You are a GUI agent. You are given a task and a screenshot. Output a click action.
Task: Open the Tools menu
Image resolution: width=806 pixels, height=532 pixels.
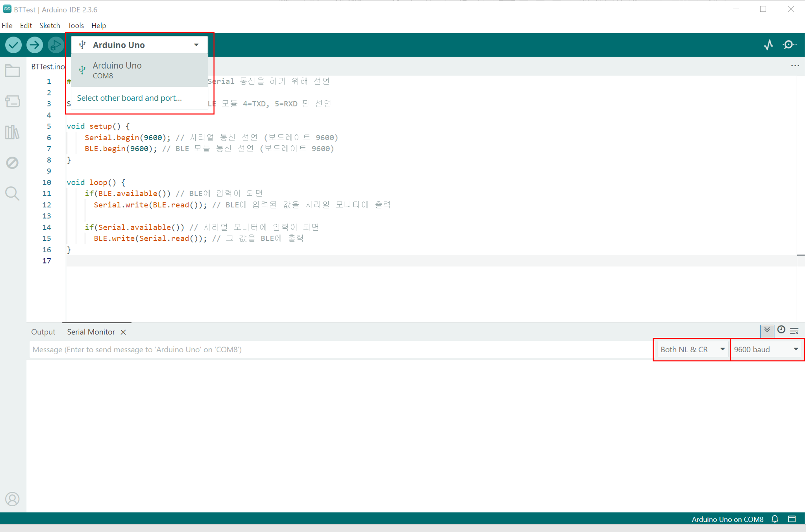point(76,25)
